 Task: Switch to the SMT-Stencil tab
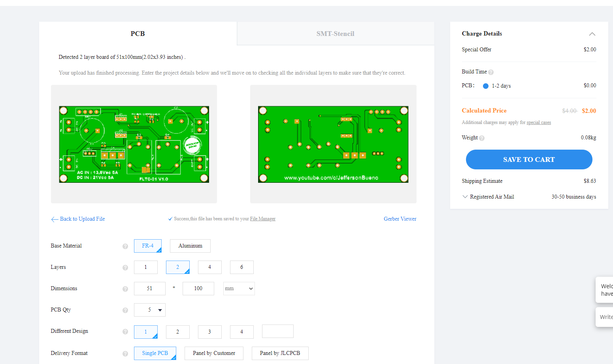(336, 34)
